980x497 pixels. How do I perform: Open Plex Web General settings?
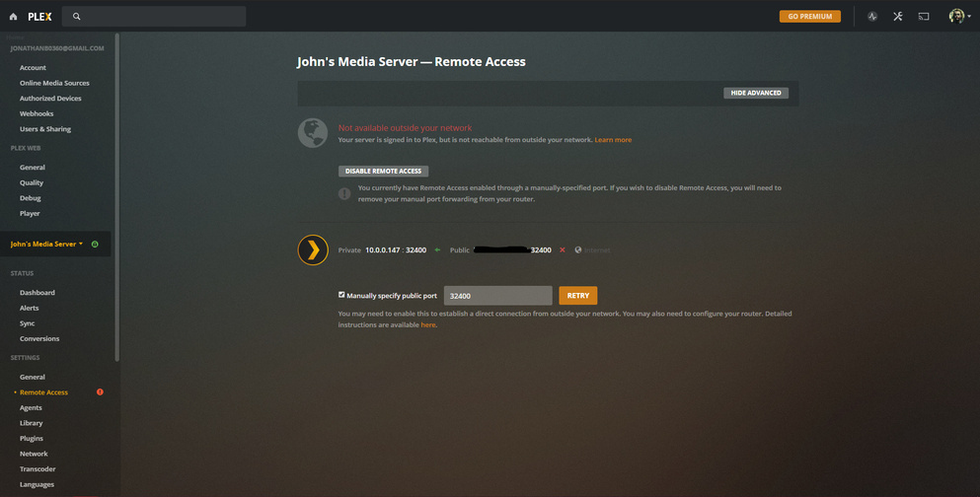[x=32, y=168]
